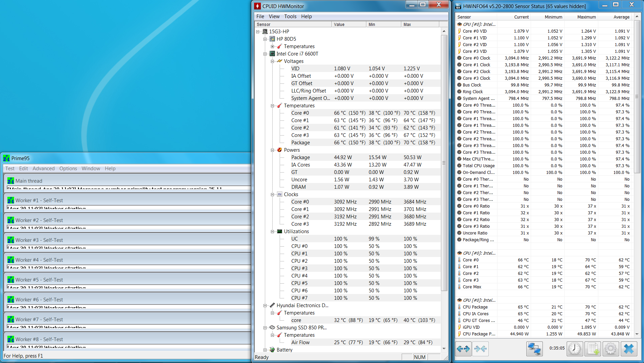Click the Samsung SSD 850 drive icon
644x363 pixels.
point(272,327)
